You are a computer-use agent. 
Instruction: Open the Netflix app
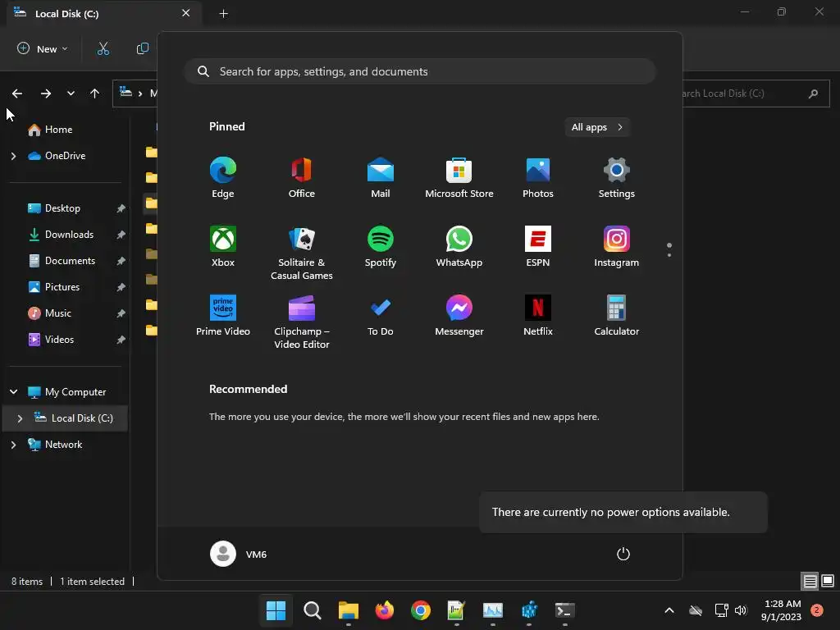[x=538, y=316]
